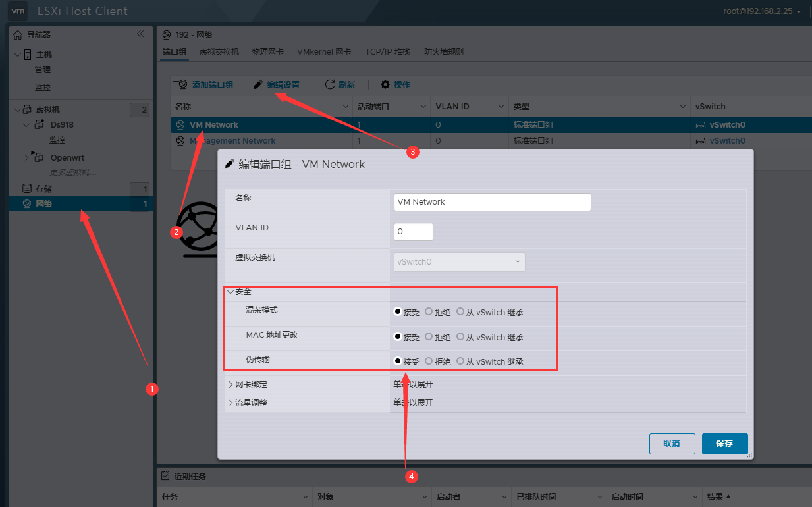This screenshot has height=507, width=812.
Task: Click the network icon in 192 - 网络 header
Action: pos(167,34)
